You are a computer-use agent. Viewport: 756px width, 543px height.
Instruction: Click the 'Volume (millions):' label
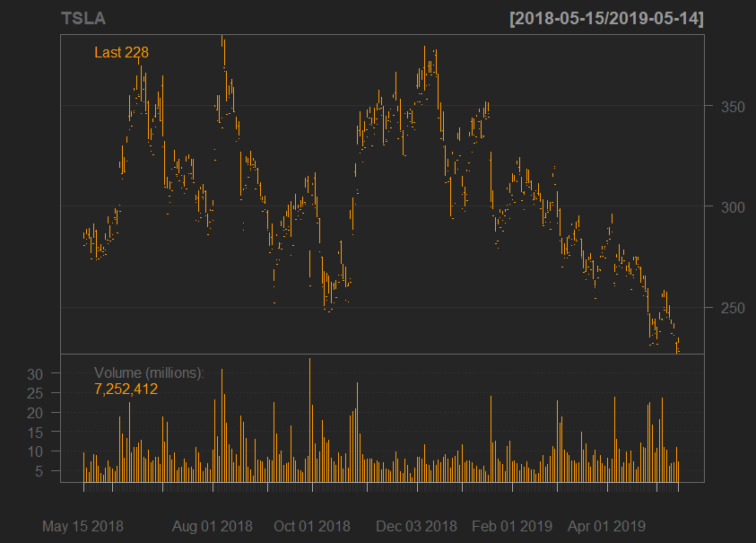pyautogui.click(x=149, y=373)
